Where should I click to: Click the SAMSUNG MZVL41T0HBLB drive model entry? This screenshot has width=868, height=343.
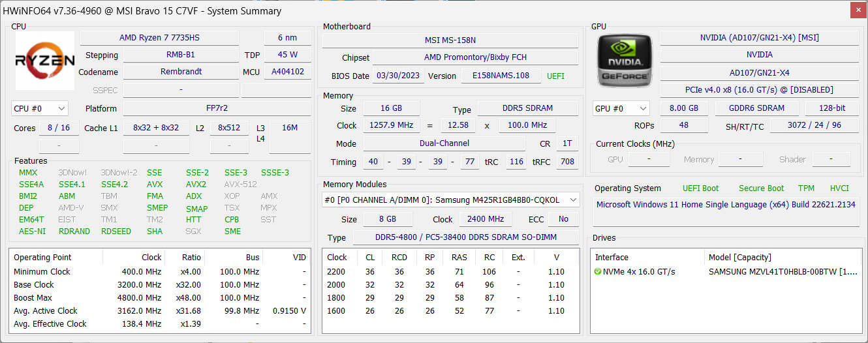click(783, 272)
